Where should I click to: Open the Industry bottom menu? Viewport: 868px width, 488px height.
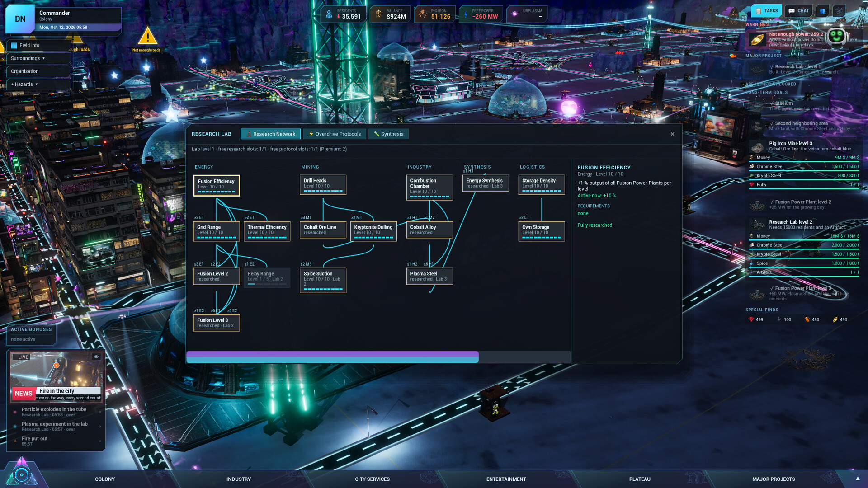[239, 479]
